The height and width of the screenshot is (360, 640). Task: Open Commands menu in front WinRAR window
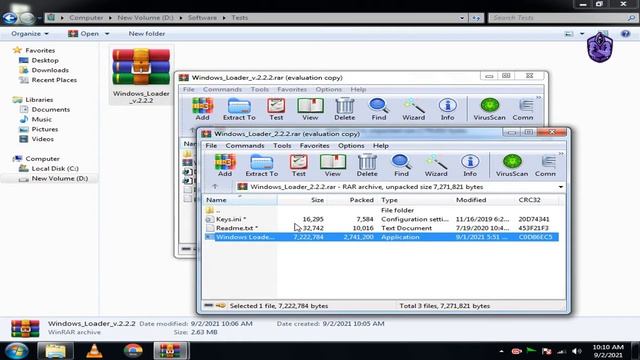[x=245, y=146]
